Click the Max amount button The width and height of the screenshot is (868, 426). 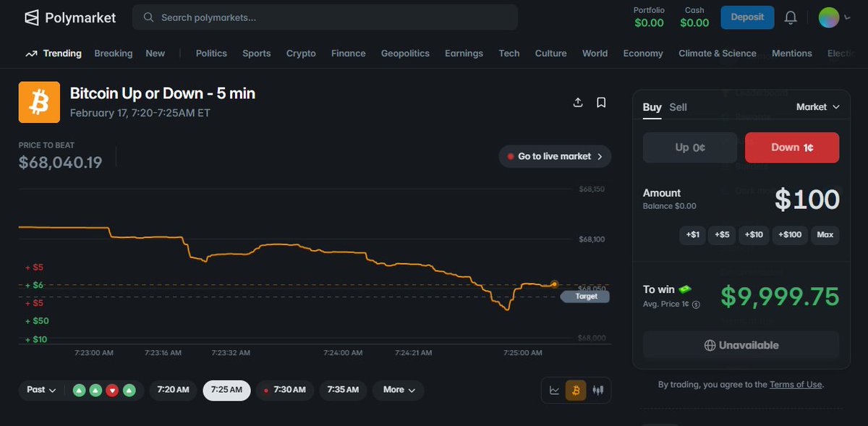pos(825,235)
